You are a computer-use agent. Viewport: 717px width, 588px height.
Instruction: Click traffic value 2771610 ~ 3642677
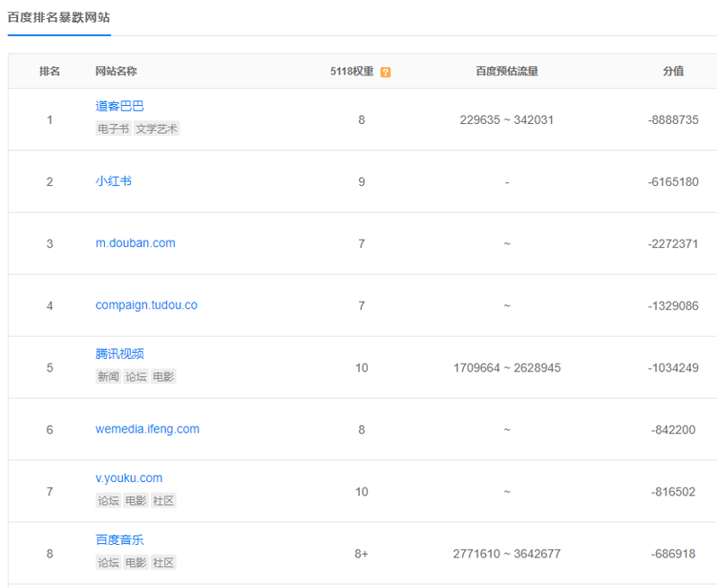(507, 554)
